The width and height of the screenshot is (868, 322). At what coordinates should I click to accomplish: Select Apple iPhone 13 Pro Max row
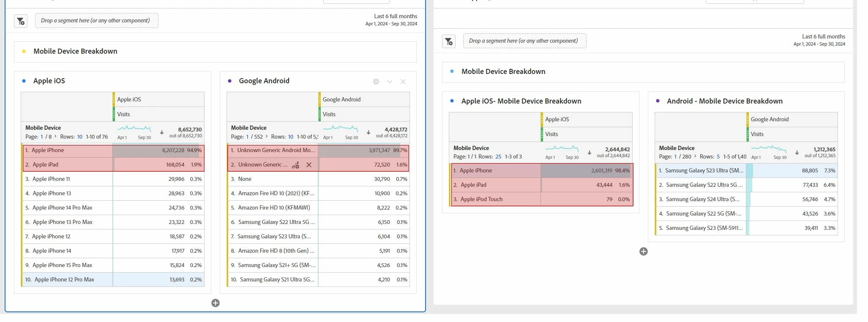(x=113, y=222)
